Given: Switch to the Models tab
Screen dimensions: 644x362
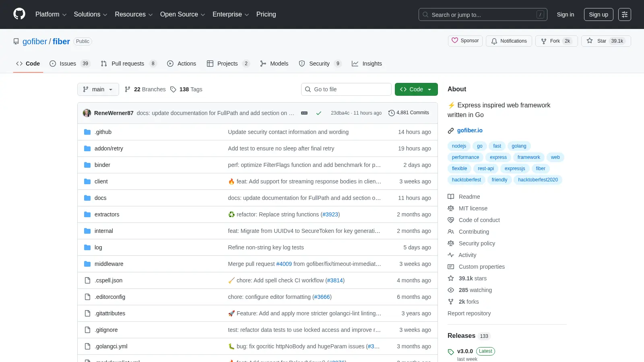Looking at the screenshot, I should click(274, 64).
